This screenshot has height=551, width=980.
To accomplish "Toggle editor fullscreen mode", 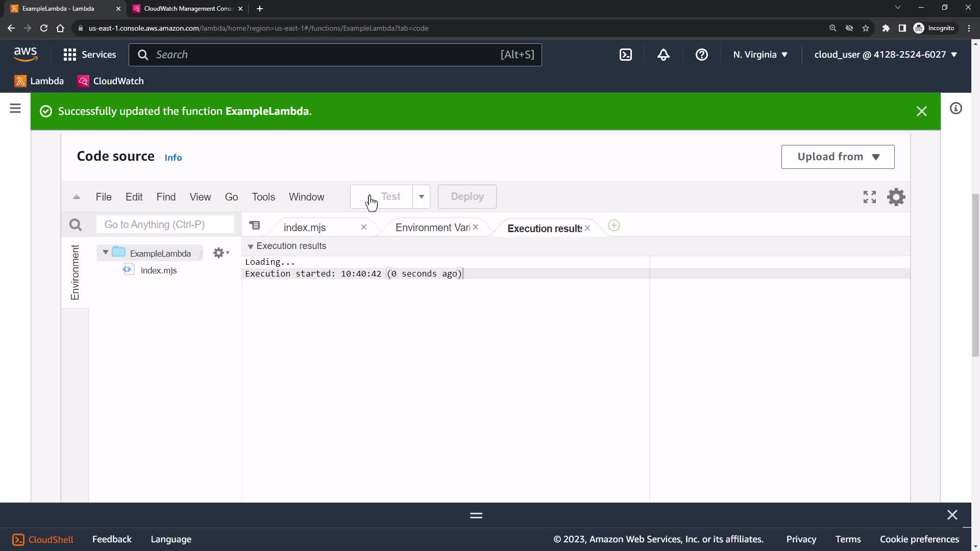I will pyautogui.click(x=869, y=197).
